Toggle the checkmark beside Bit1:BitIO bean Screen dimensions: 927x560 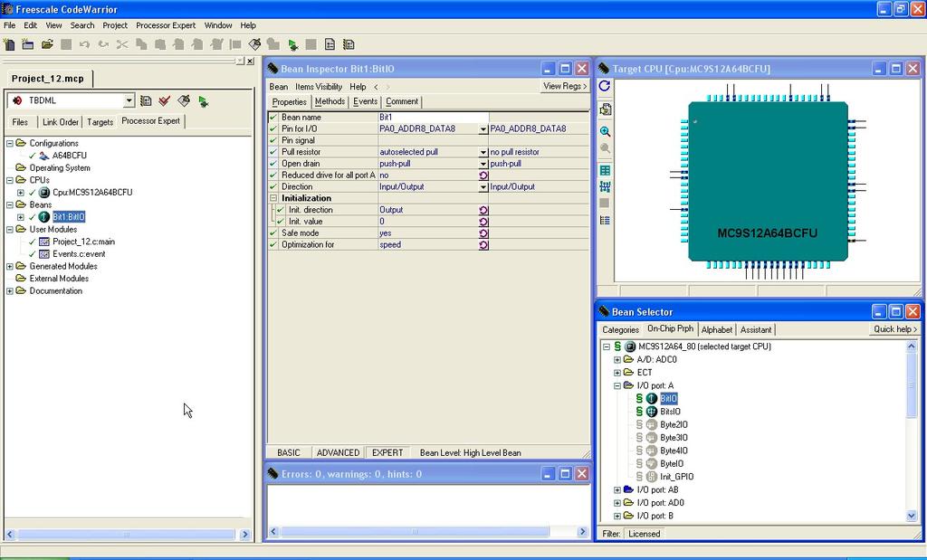tap(32, 217)
